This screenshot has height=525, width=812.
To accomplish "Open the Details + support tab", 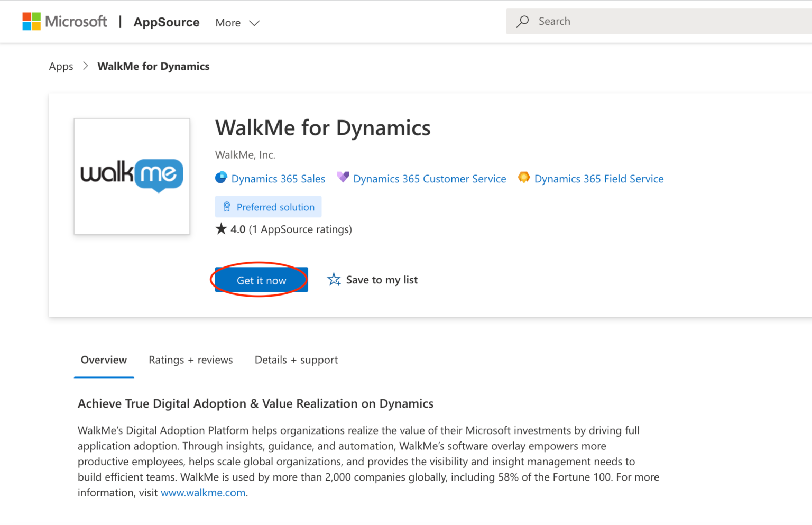I will (x=296, y=360).
